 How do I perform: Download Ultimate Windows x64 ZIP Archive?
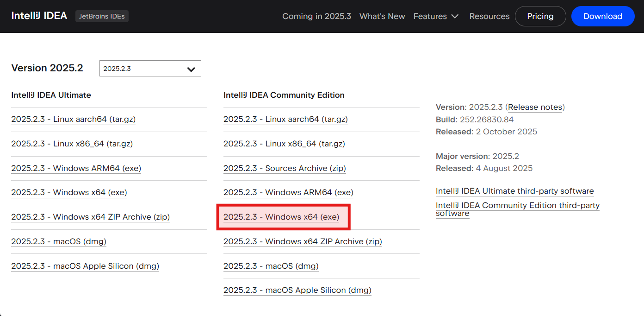click(x=90, y=217)
